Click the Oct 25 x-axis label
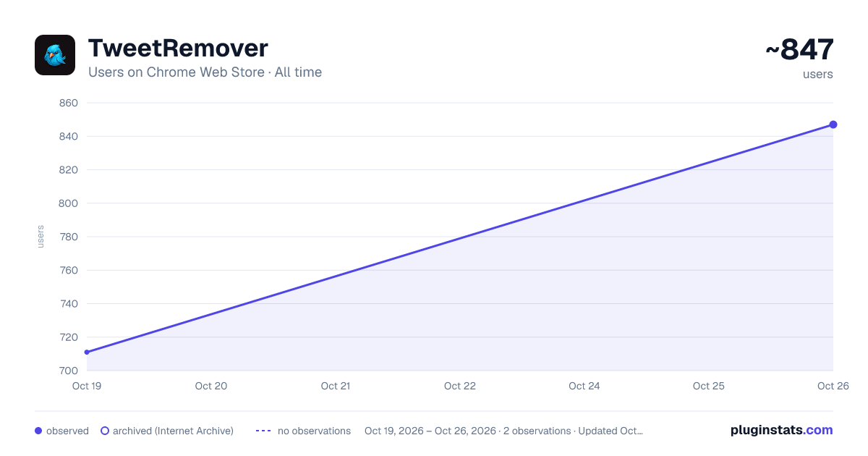Screen dimensions: 868x456 pos(709,386)
